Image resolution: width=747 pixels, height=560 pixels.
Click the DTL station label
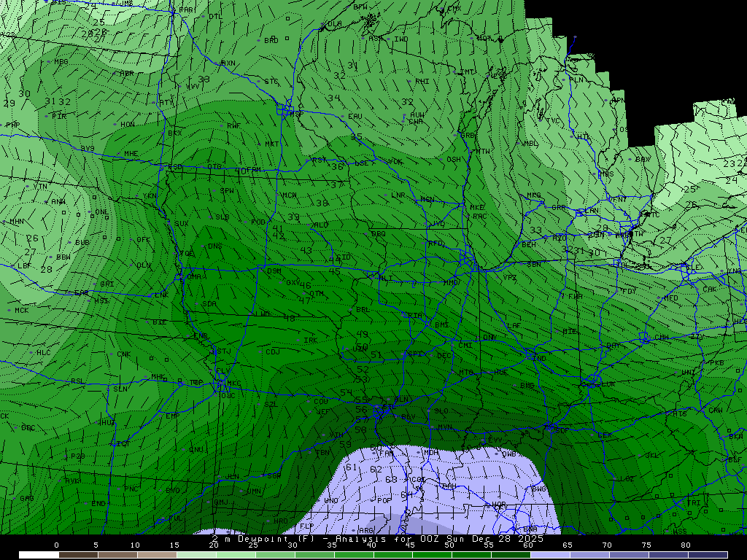pos(215,16)
